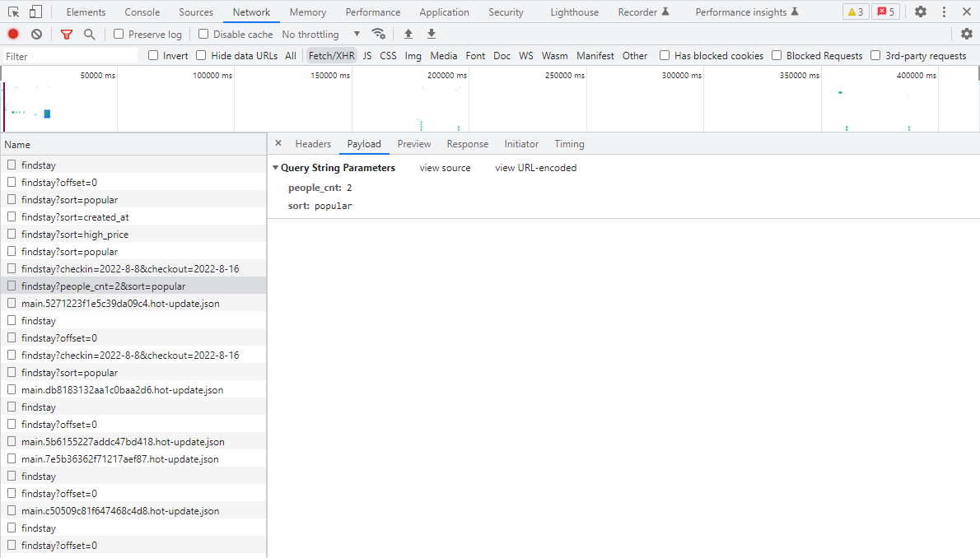Filter requests by All types
This screenshot has height=558, width=980.
(291, 56)
